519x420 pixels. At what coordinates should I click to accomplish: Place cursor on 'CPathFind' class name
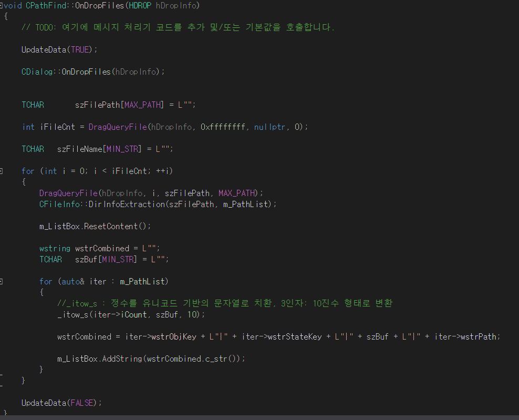tap(46, 6)
